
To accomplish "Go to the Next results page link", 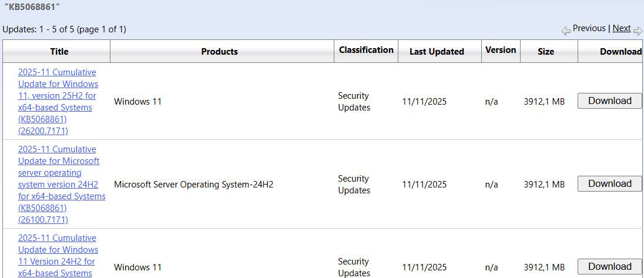I will click(621, 28).
